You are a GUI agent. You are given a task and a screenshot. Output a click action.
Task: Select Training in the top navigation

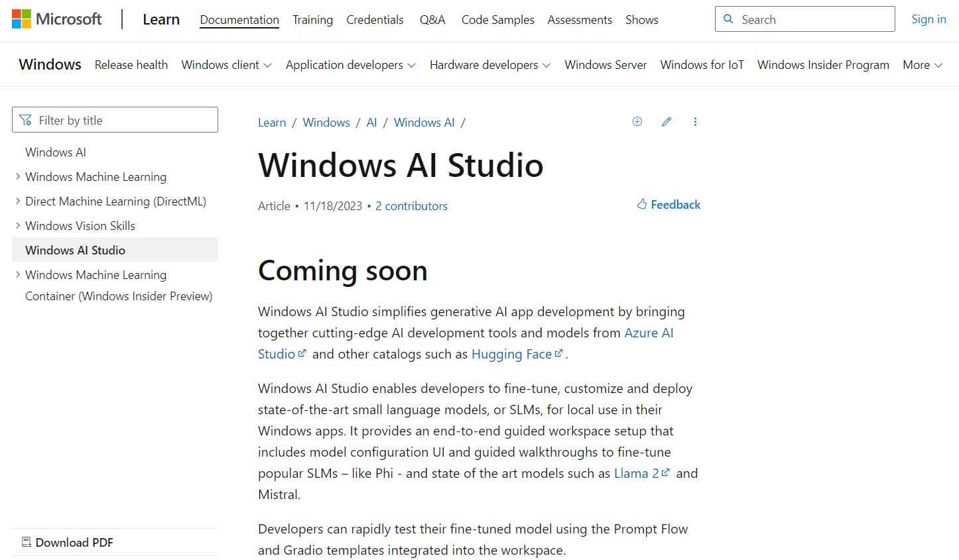(x=312, y=20)
